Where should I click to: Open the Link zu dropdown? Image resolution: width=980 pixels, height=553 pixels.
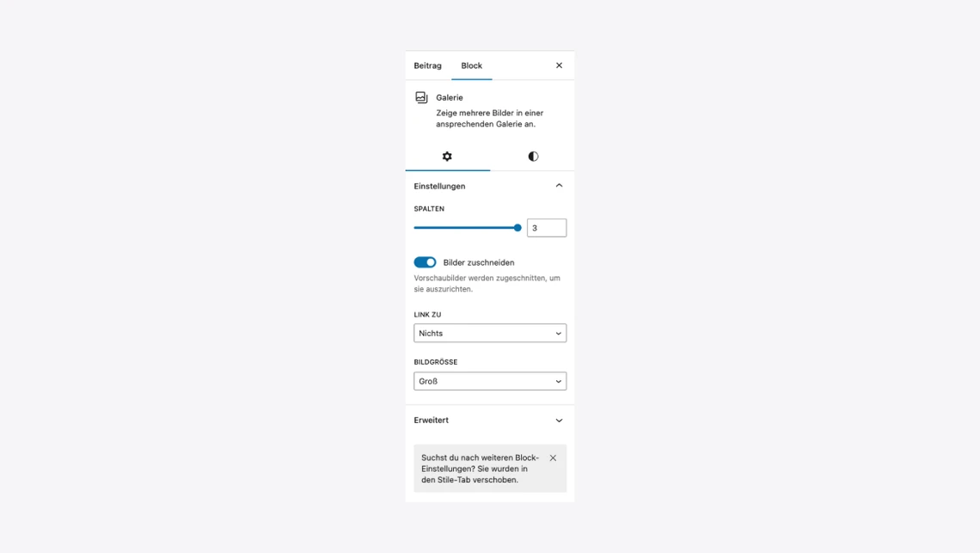click(x=490, y=334)
